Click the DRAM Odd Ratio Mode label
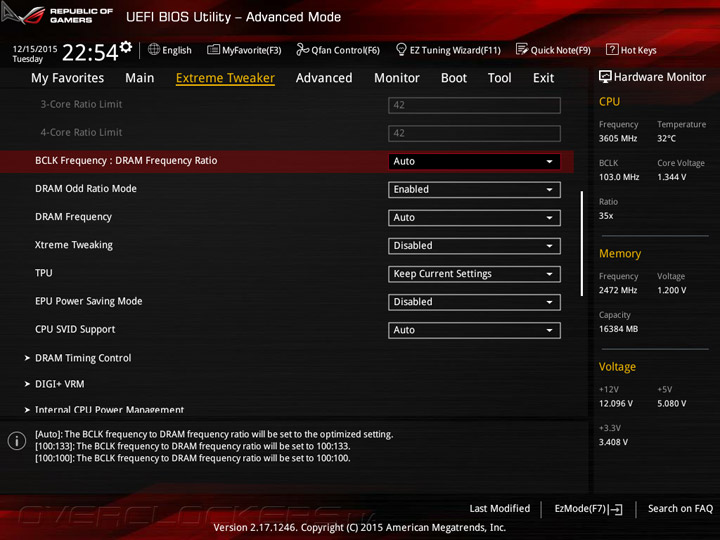The height and width of the screenshot is (540, 720). [x=86, y=189]
